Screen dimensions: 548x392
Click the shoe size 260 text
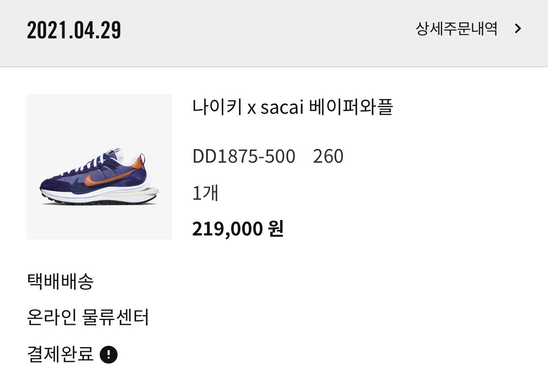click(328, 157)
